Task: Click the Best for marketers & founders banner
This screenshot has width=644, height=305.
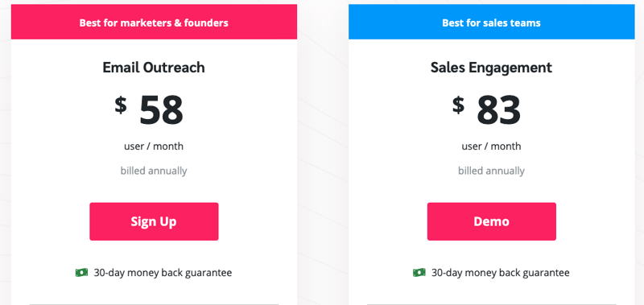Action: 154,23
